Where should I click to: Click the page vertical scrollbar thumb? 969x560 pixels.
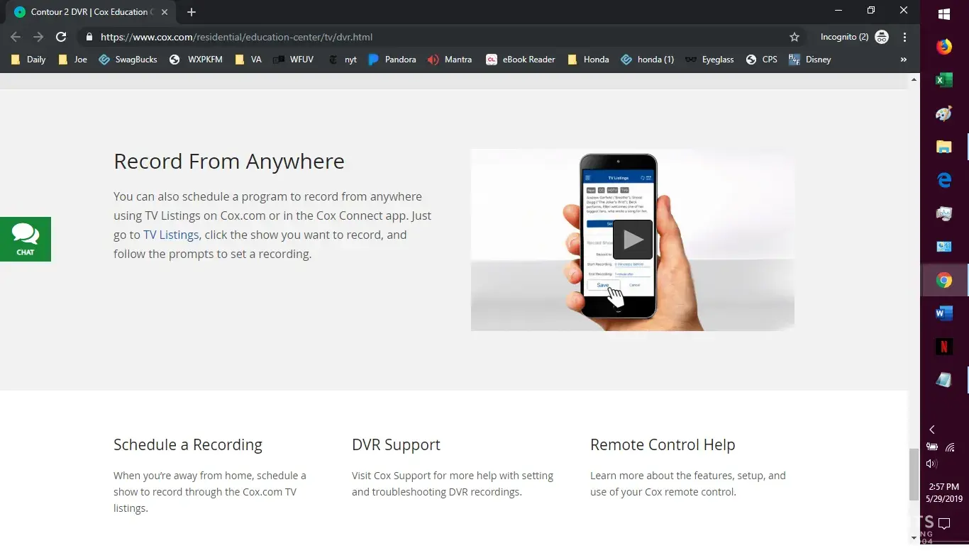coord(914,475)
